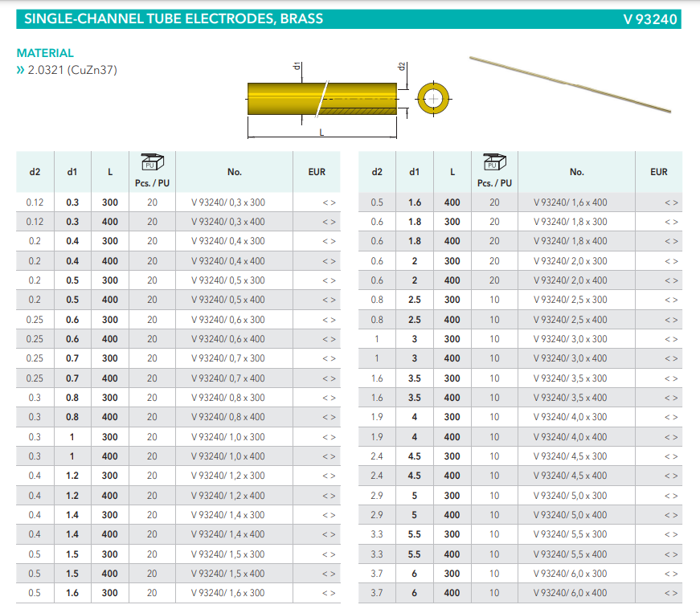Select part number V 93240/ 6,0 x 400
700x613 pixels.
point(570,593)
